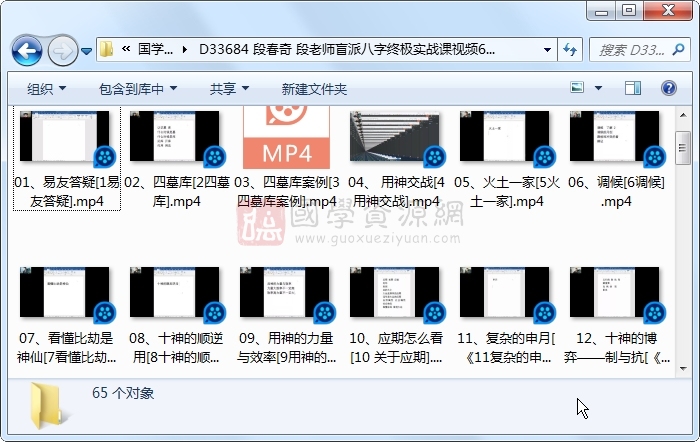Open the 包含到库中 menu
This screenshot has width=700, height=442.
pos(138,89)
